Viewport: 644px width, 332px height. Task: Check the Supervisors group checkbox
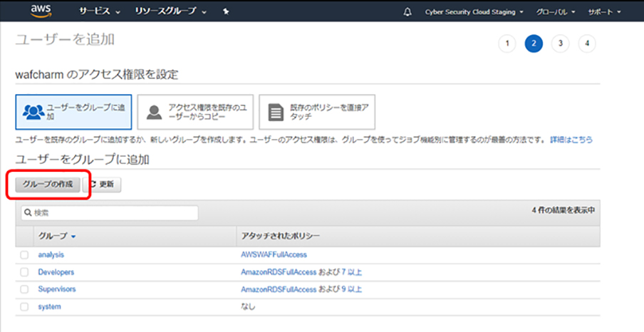point(24,289)
